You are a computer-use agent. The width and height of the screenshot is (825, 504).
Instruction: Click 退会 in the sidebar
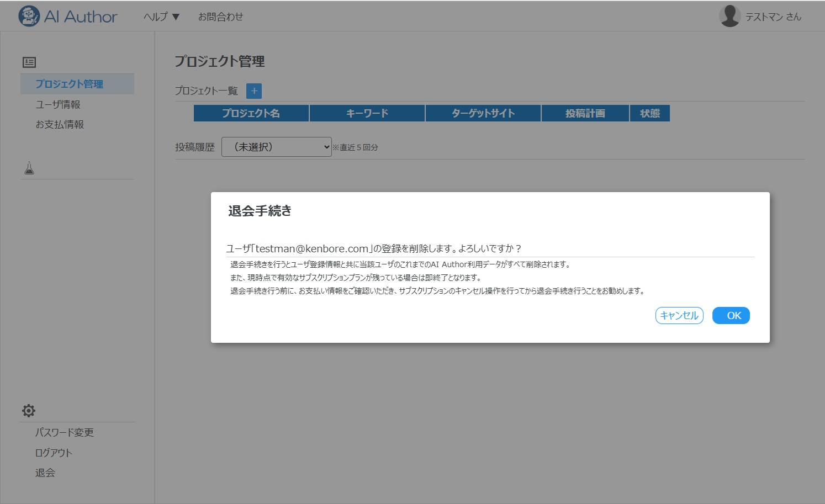[x=45, y=473]
